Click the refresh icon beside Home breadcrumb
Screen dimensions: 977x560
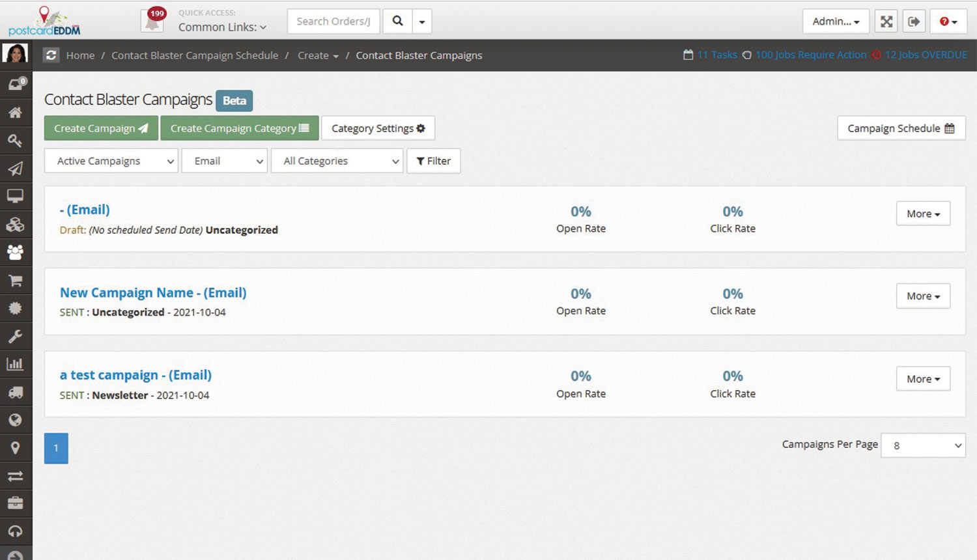coord(51,55)
